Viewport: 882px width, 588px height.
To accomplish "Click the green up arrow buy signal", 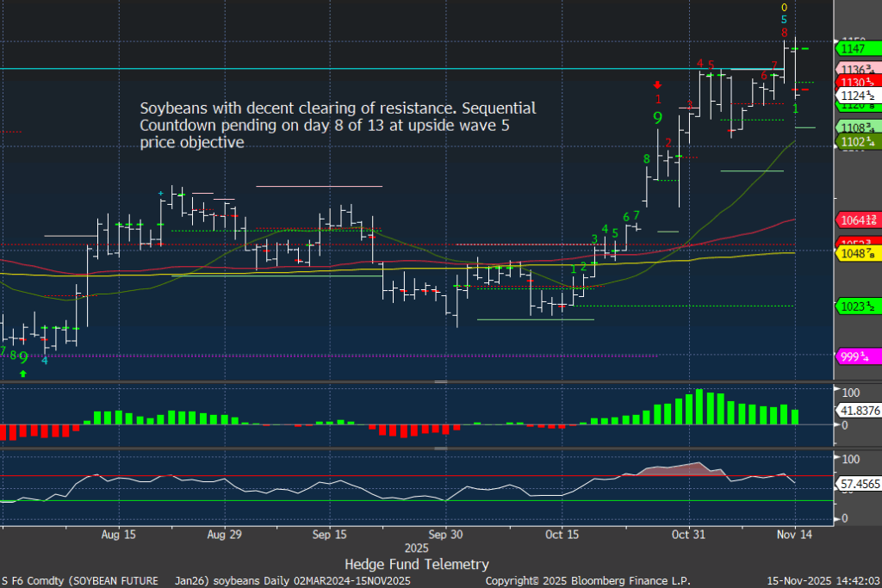I will coord(23,373).
